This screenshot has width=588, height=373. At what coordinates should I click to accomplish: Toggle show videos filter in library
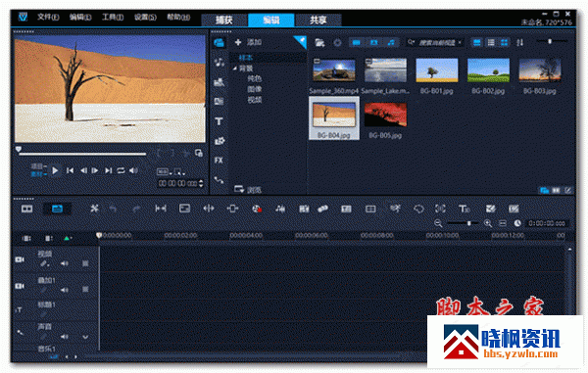(357, 43)
